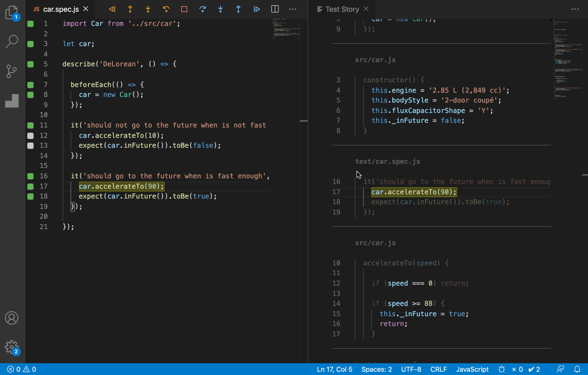588x375 pixels.
Task: Click the green gutter marker on line 1
Action: tap(31, 24)
